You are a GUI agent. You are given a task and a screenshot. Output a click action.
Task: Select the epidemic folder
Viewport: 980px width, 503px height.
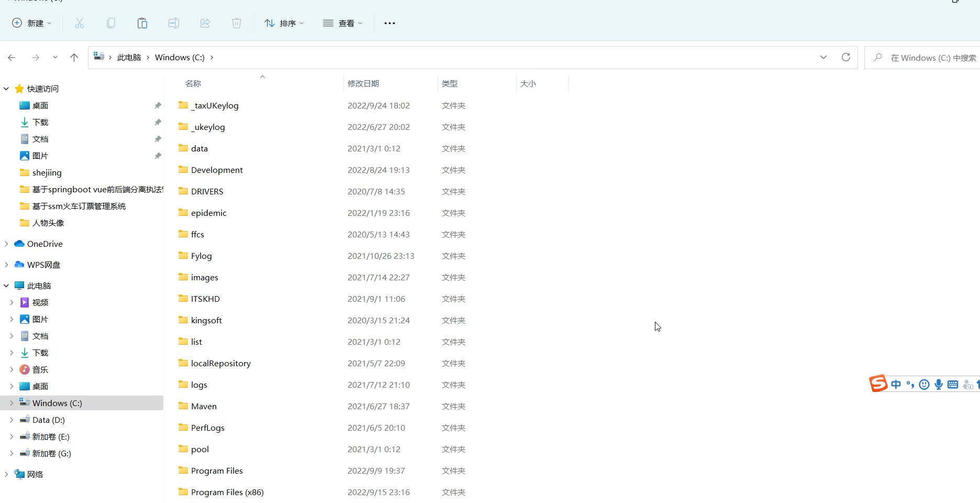click(209, 213)
